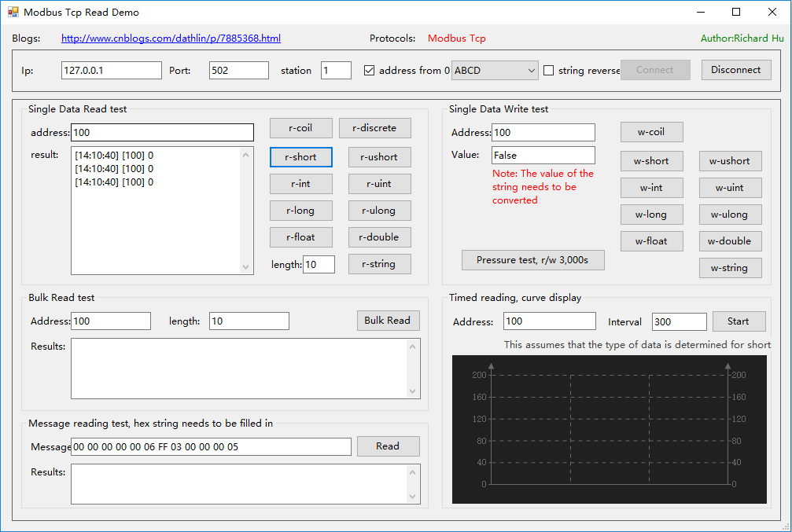The image size is (792, 532).
Task: Click the r-double button
Action: pos(379,237)
